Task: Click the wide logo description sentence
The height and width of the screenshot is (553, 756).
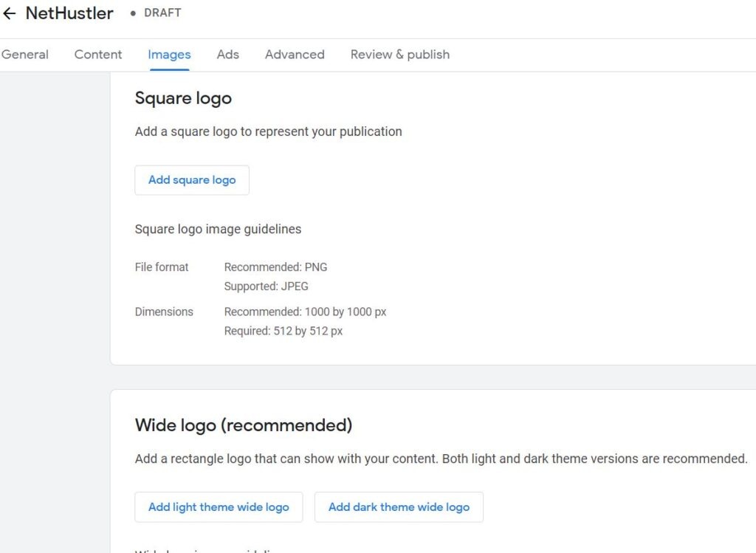Action: click(x=441, y=458)
